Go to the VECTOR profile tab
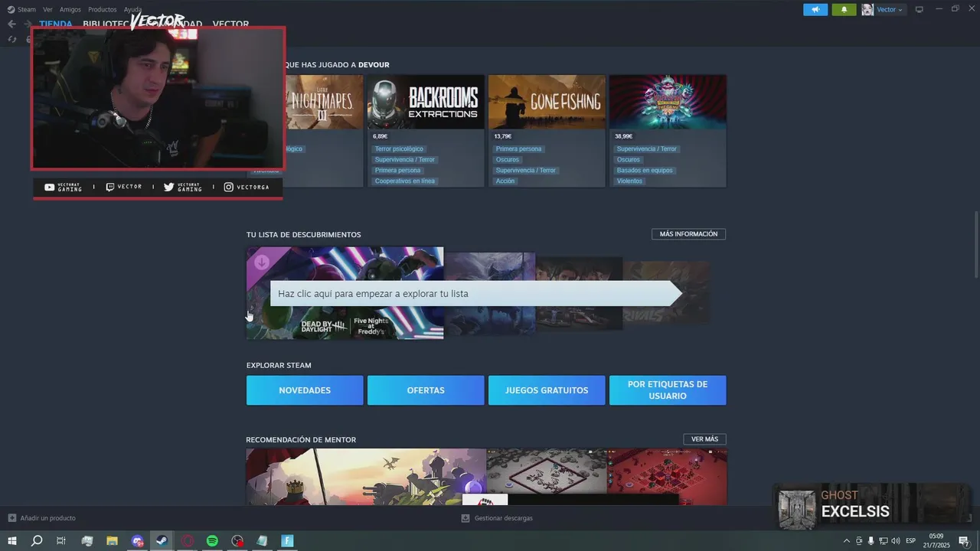The image size is (980, 551). (230, 24)
